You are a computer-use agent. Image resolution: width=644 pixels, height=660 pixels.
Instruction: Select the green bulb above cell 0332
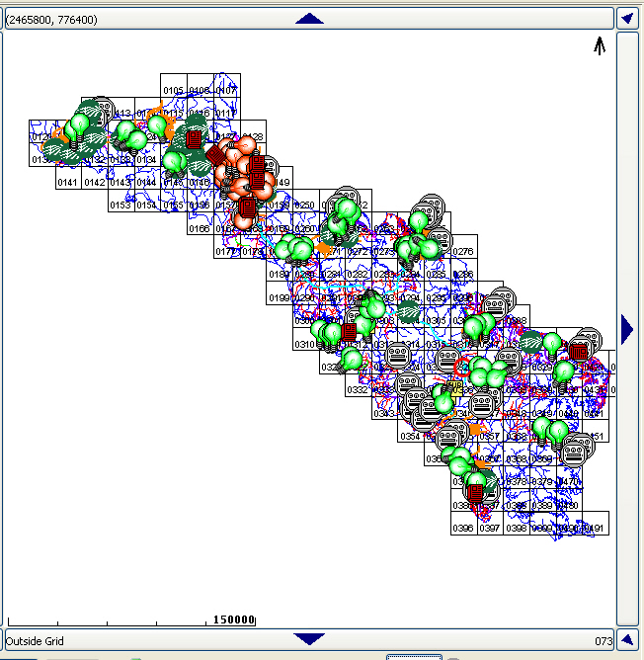[352, 359]
